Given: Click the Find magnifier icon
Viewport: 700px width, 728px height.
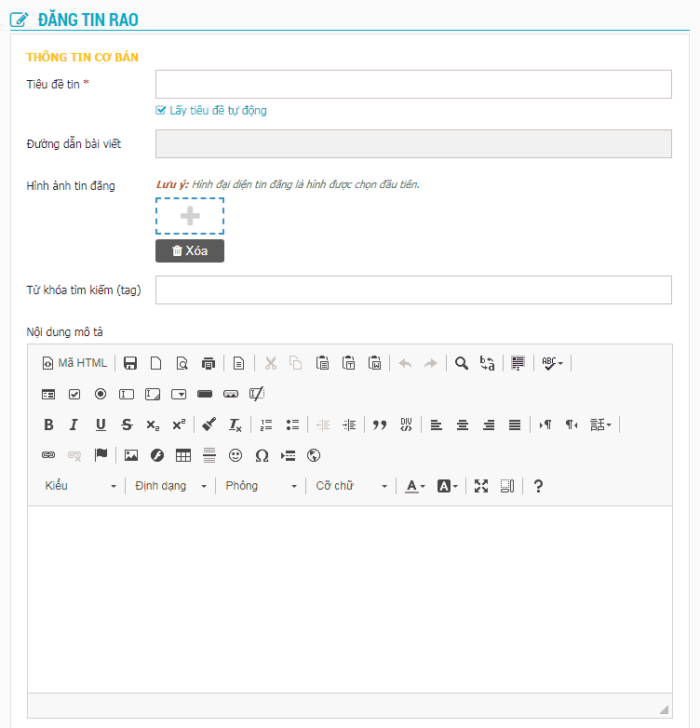Looking at the screenshot, I should 462,363.
